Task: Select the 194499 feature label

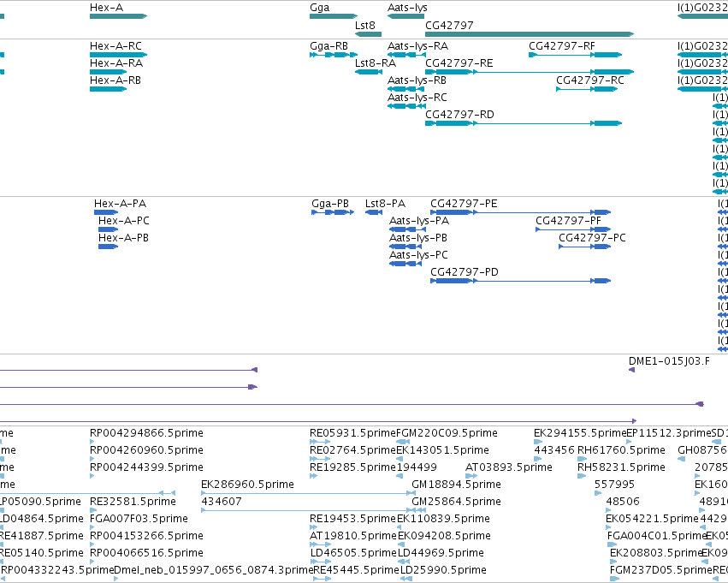Action: click(417, 467)
